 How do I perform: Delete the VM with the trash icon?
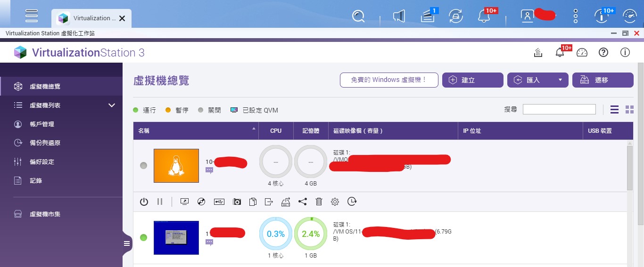coord(319,202)
